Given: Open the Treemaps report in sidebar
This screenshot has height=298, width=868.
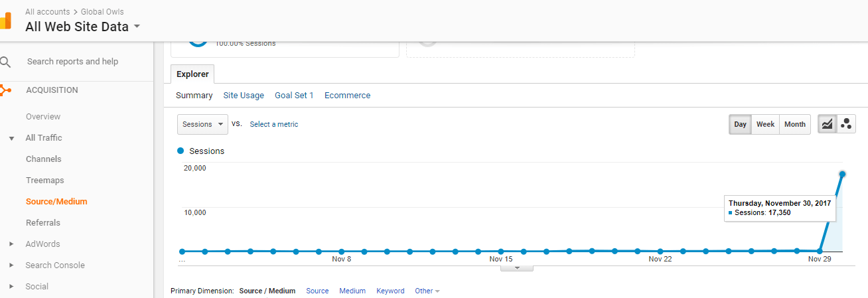Looking at the screenshot, I should coord(45,181).
